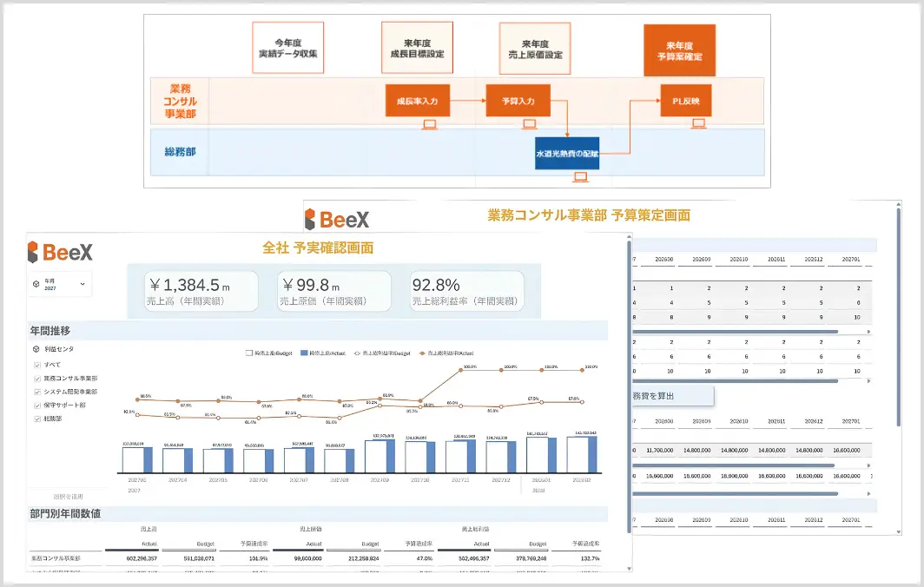Image resolution: width=924 pixels, height=587 pixels.
Task: Click horizontal scrollbar under 11,700,000 row
Action: pos(734,465)
